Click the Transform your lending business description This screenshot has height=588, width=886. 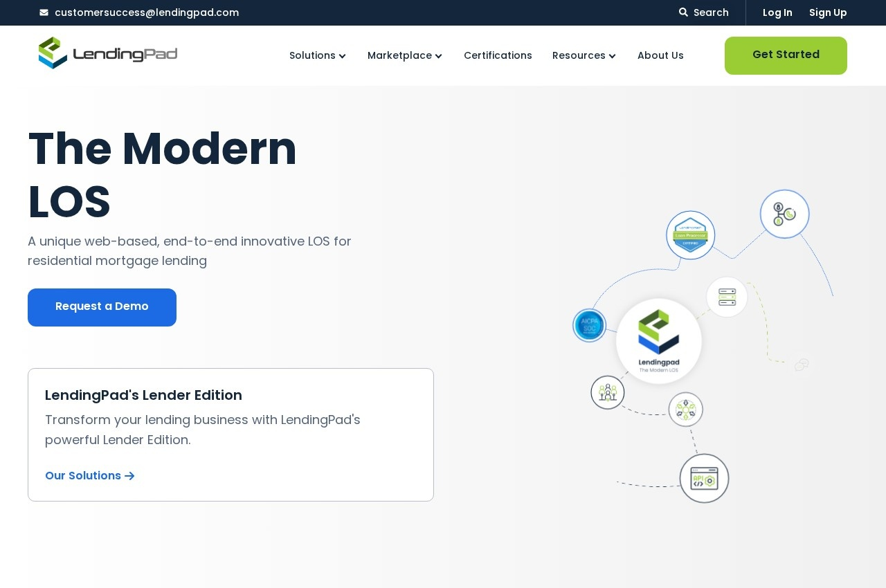203,430
